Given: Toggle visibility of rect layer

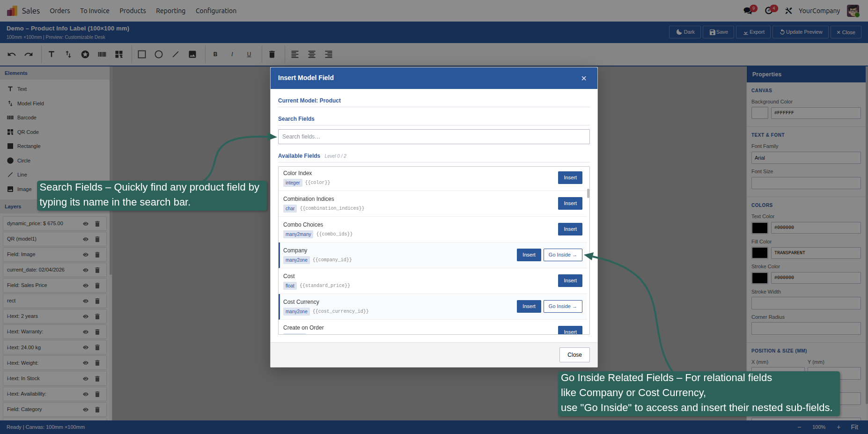Looking at the screenshot, I should click(x=86, y=301).
